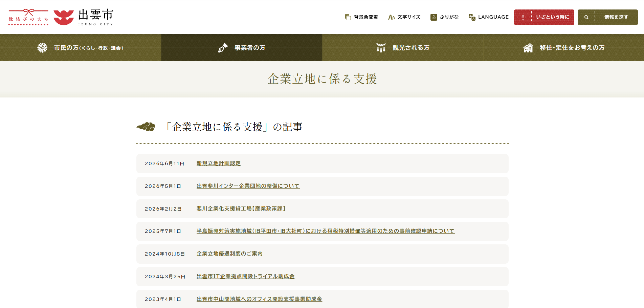Viewport: 644px width, 308px height.
Task: Click the date 2024年3月25日
Action: tap(165, 277)
